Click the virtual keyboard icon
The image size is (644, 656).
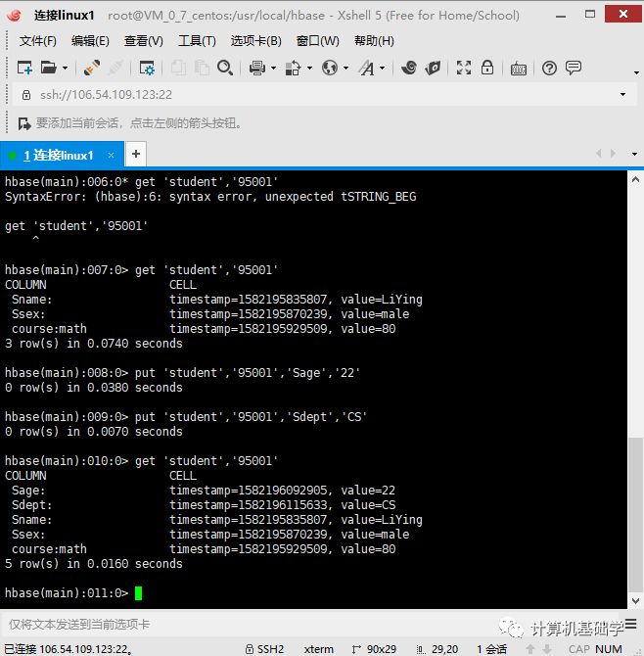click(519, 69)
